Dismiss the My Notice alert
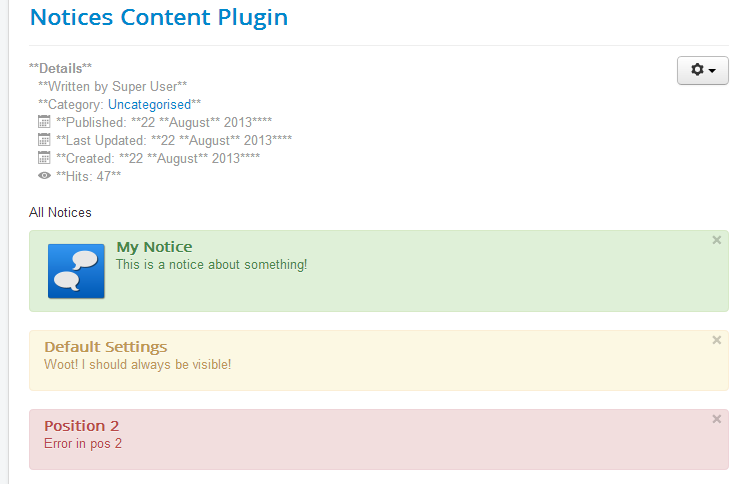 coord(716,240)
